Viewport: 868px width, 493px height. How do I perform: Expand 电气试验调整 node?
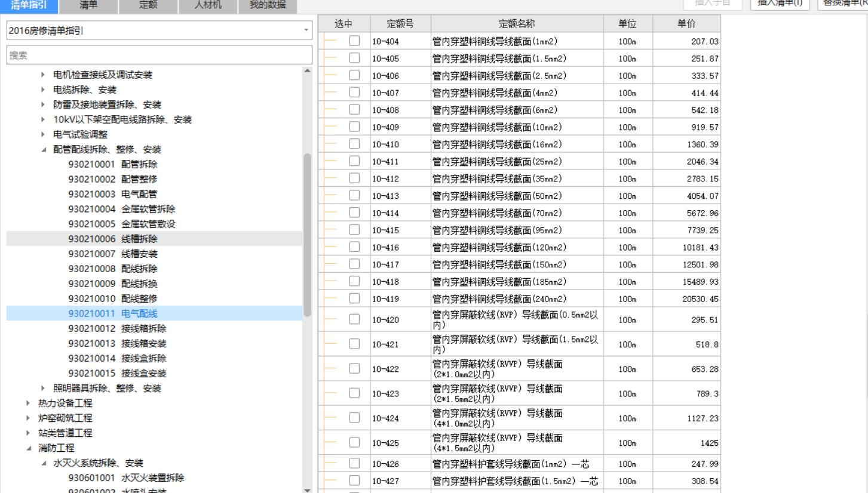click(43, 134)
